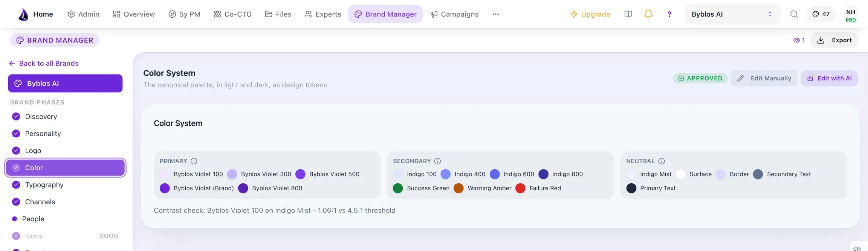Open the People phase
The width and height of the screenshot is (868, 251).
pyautogui.click(x=33, y=219)
